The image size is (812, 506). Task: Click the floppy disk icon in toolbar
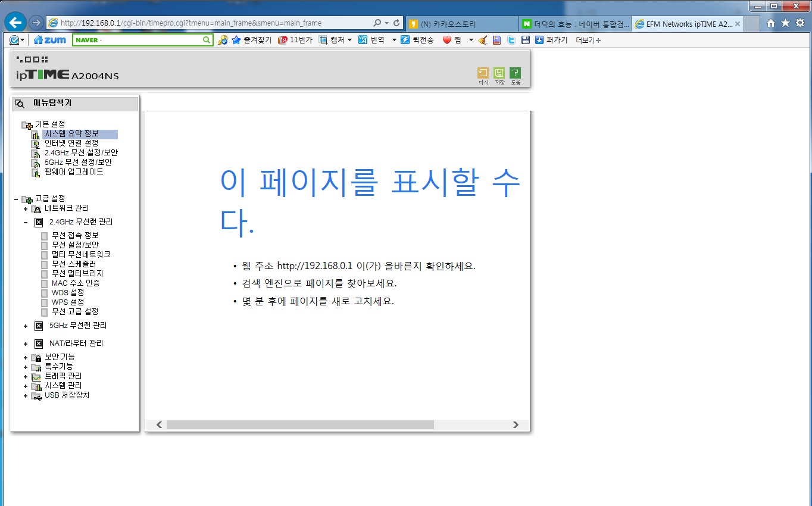525,40
